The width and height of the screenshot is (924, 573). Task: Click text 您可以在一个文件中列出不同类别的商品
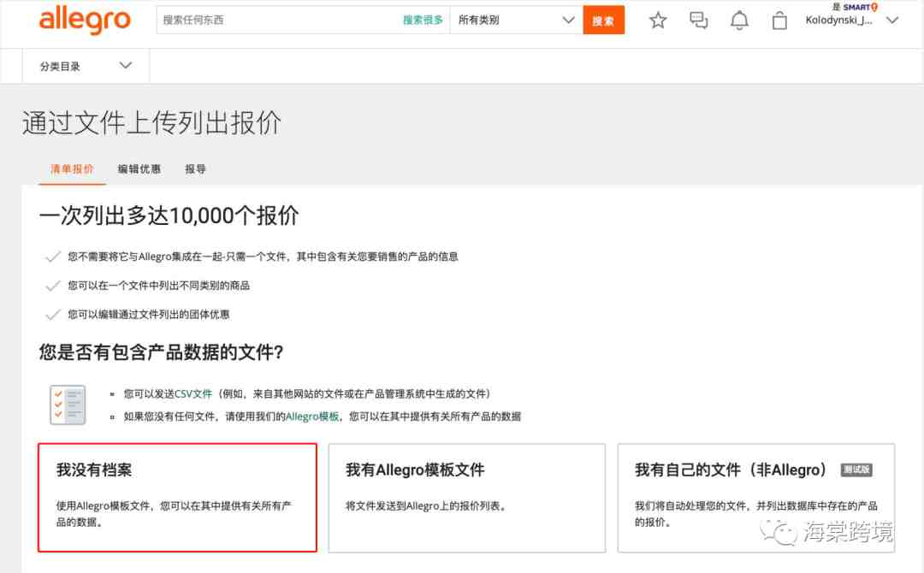click(158, 286)
